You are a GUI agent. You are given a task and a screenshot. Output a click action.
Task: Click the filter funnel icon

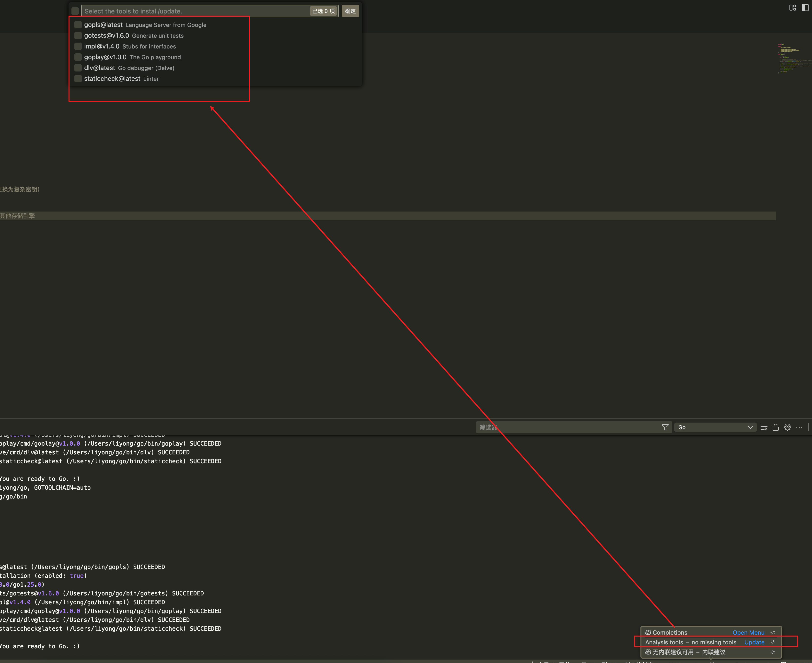click(x=665, y=427)
